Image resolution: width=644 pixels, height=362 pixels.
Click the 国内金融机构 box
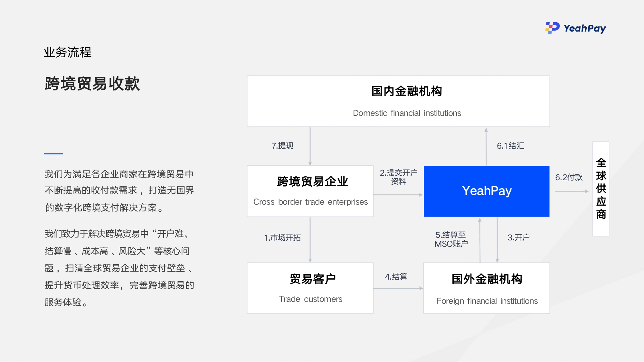click(x=398, y=101)
